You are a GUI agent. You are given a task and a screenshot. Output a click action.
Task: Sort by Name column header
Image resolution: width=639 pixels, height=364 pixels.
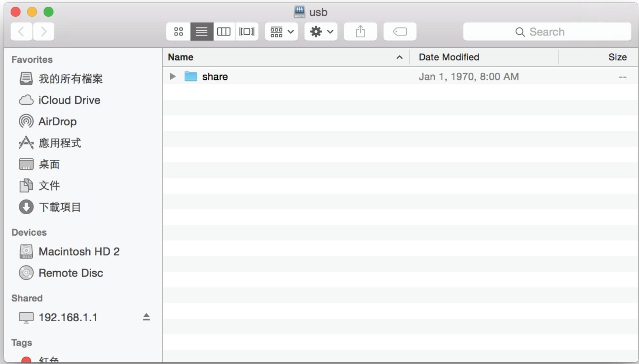point(181,57)
